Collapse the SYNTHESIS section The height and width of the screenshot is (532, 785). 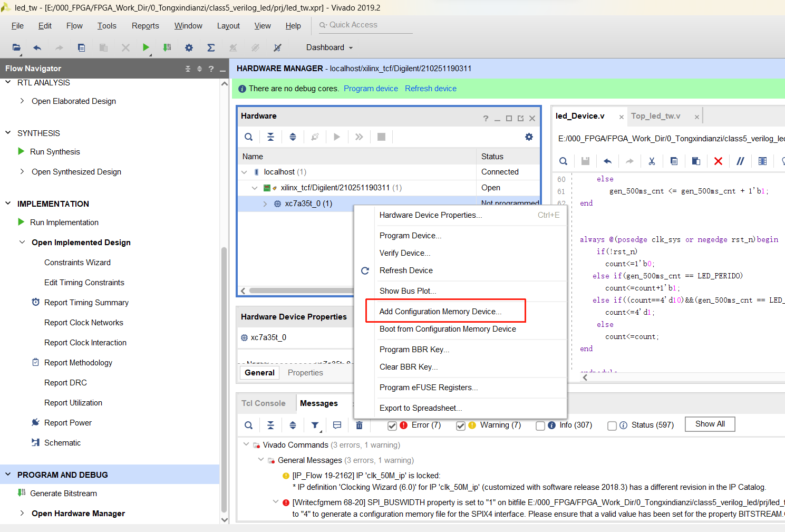pos(8,133)
